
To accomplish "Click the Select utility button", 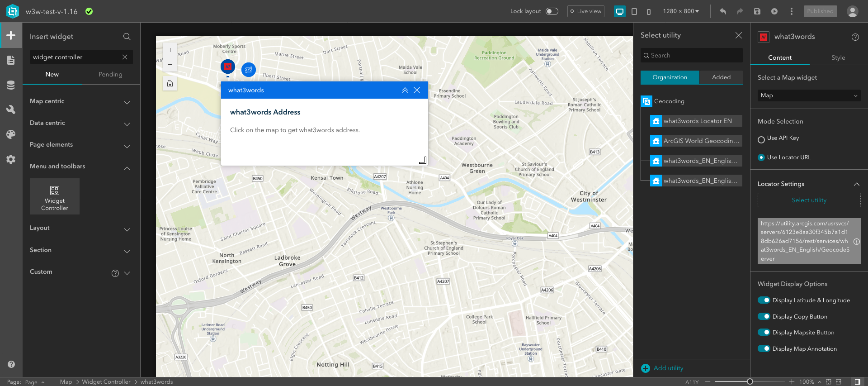I will click(809, 200).
